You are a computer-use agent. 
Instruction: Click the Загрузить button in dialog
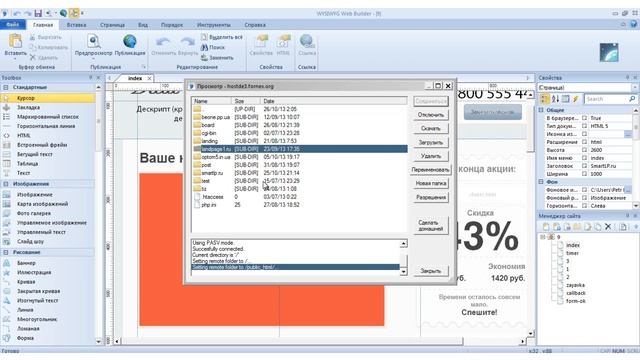pos(431,142)
